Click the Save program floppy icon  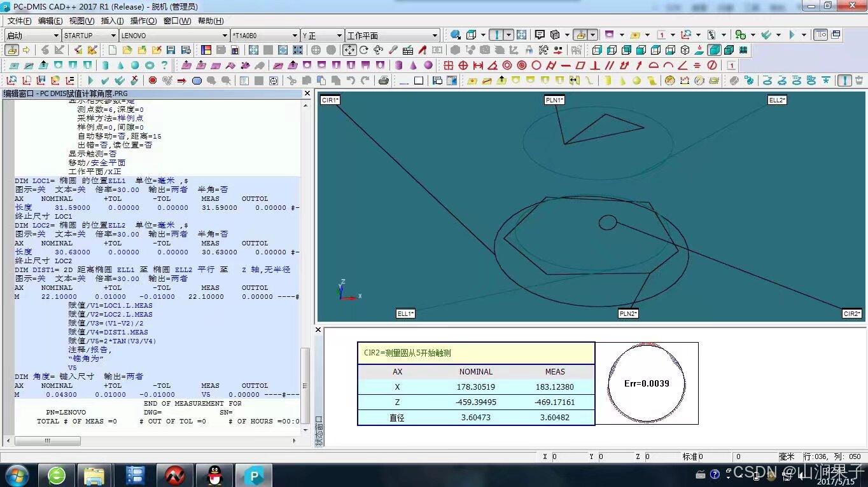pyautogui.click(x=171, y=50)
